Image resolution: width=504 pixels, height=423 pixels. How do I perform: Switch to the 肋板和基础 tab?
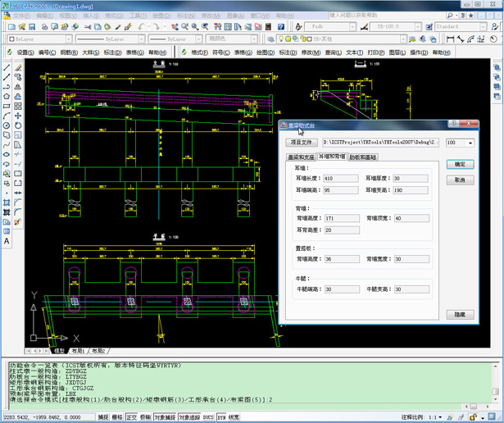[363, 157]
